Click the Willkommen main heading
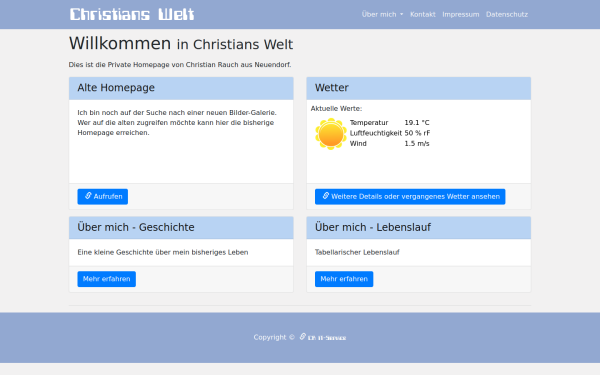 tap(181, 43)
